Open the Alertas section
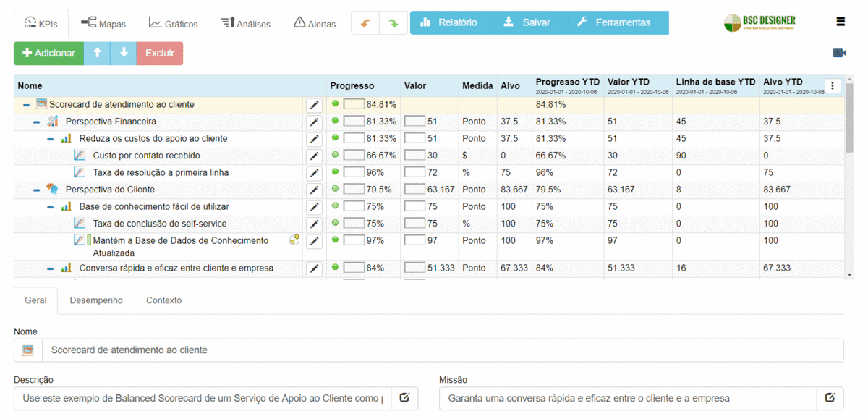The width and height of the screenshot is (868, 419). point(315,22)
